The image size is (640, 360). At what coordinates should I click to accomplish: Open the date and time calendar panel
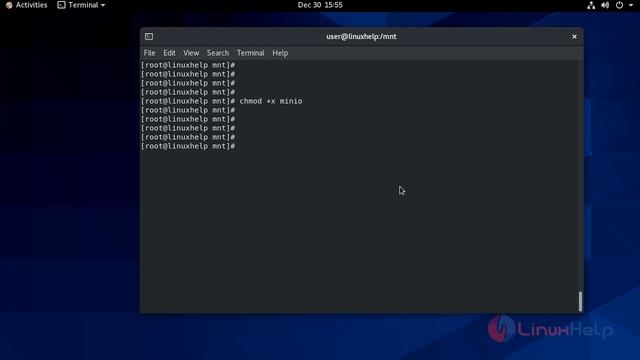(320, 5)
